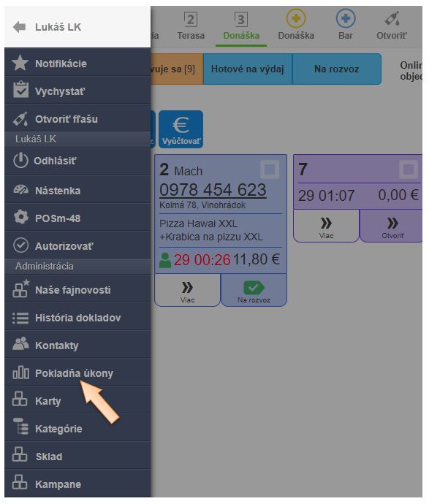The image size is (429, 504).
Task: Expand Viac on the Mach order card
Action: click(187, 291)
